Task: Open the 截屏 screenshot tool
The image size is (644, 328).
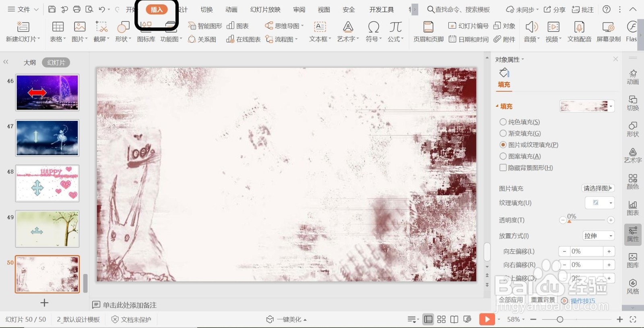Action: [x=101, y=27]
